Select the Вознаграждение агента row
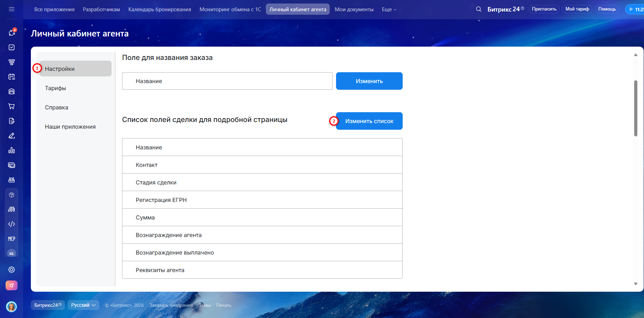 pyautogui.click(x=262, y=235)
